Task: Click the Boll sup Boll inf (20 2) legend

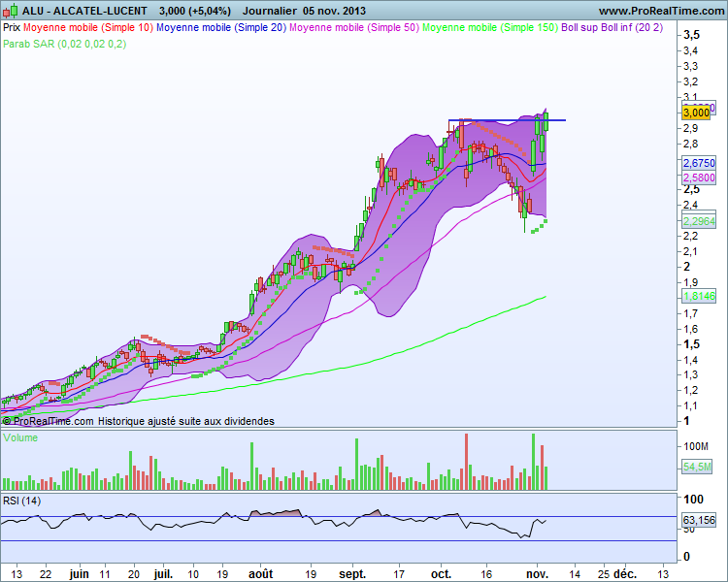Action: coord(612,27)
